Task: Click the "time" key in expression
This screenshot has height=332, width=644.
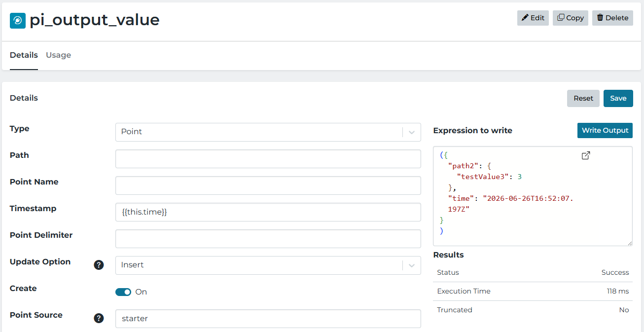Action: (462, 198)
